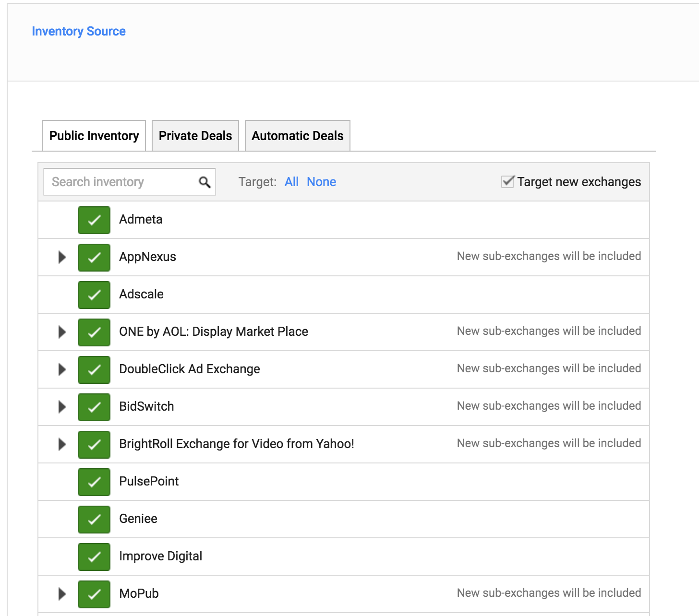
Task: Expand the MoPub sub-exchanges
Action: pos(62,594)
